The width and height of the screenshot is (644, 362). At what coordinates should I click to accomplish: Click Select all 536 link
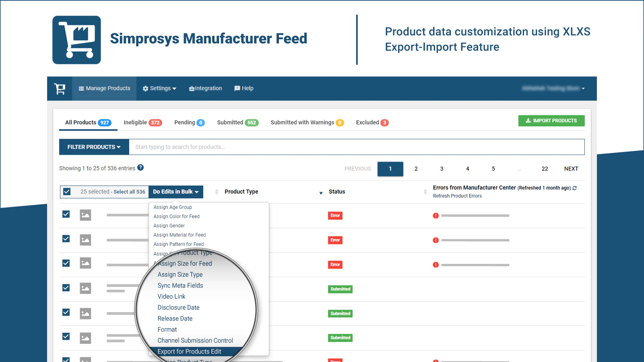coord(129,192)
